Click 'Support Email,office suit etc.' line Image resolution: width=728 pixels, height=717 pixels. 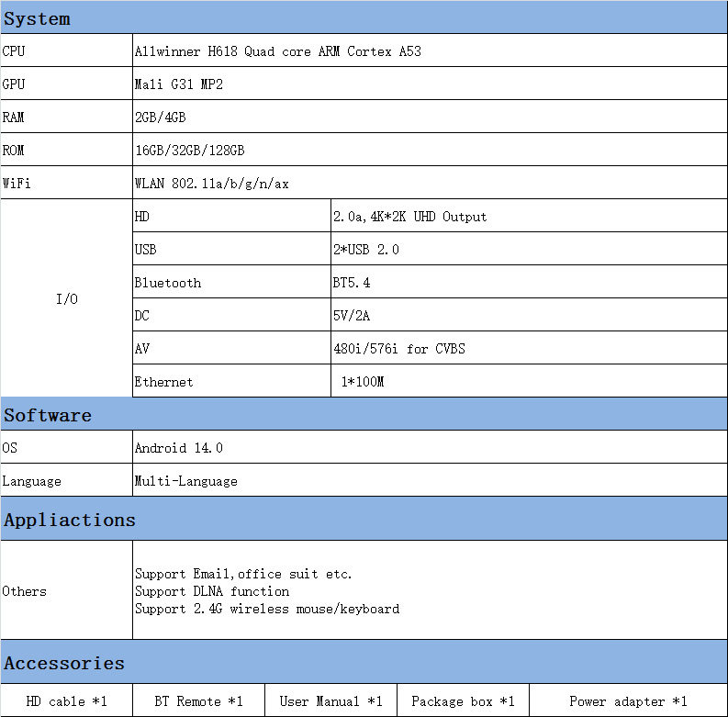coord(243,574)
